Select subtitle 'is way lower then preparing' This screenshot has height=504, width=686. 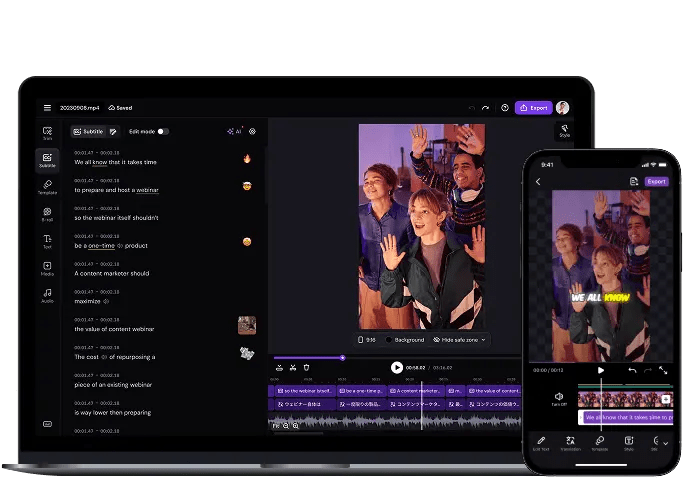(x=112, y=412)
